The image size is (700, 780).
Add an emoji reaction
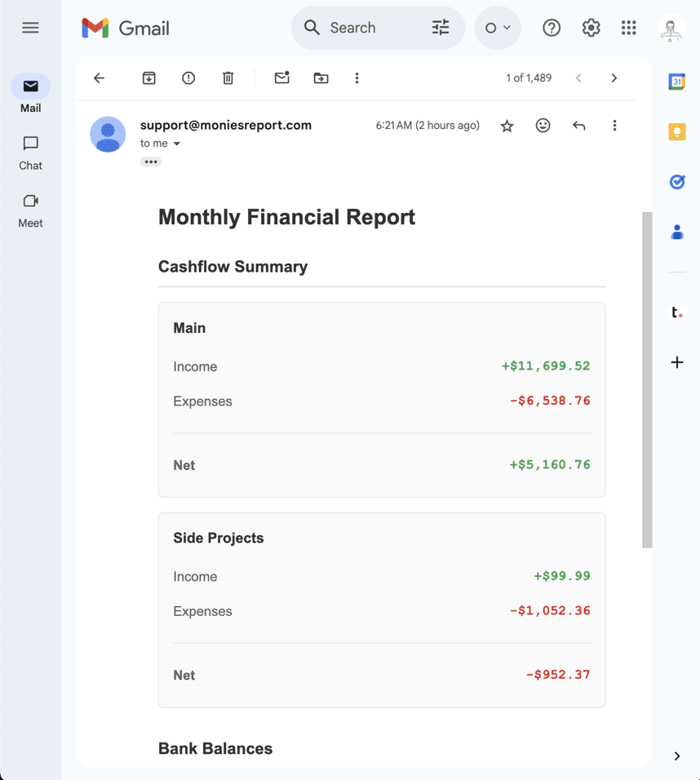point(543,126)
